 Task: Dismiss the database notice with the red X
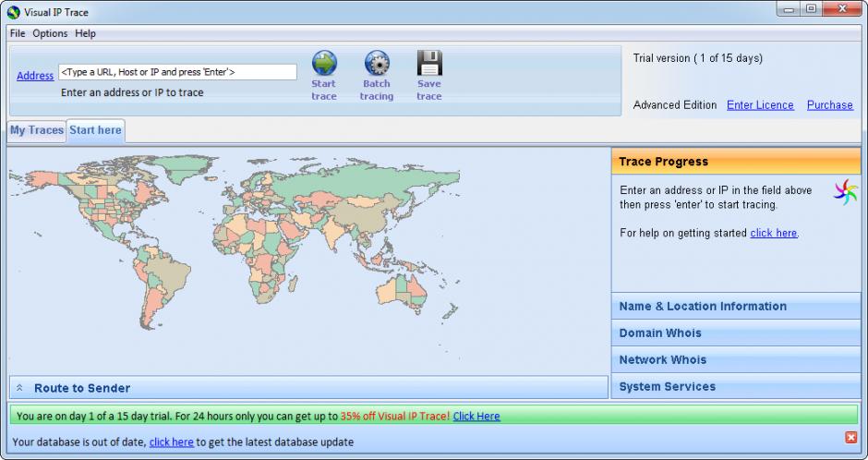(850, 437)
